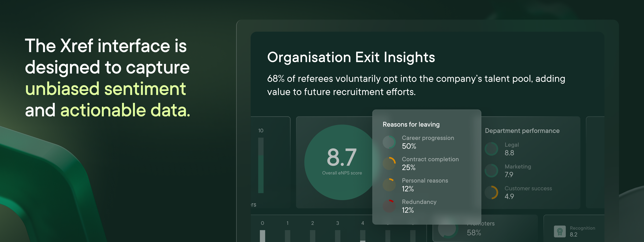Click the Recognition award ribbon icon
644x242 pixels.
(560, 231)
